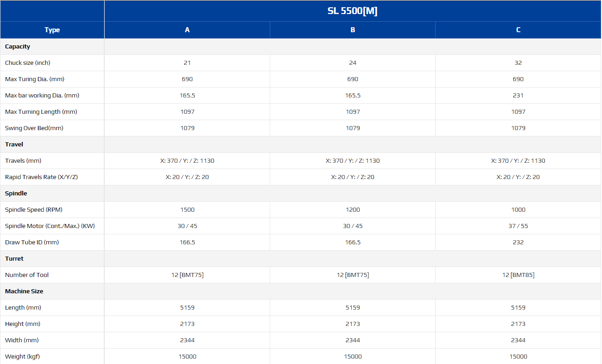The width and height of the screenshot is (602, 364).
Task: Click the SL 5500[M] table title
Action: pos(352,11)
